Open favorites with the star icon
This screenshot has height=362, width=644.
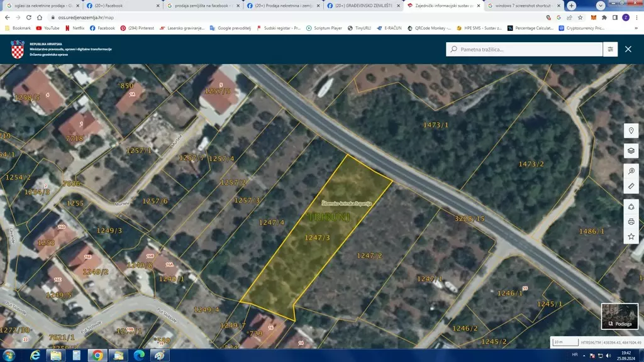(631, 236)
